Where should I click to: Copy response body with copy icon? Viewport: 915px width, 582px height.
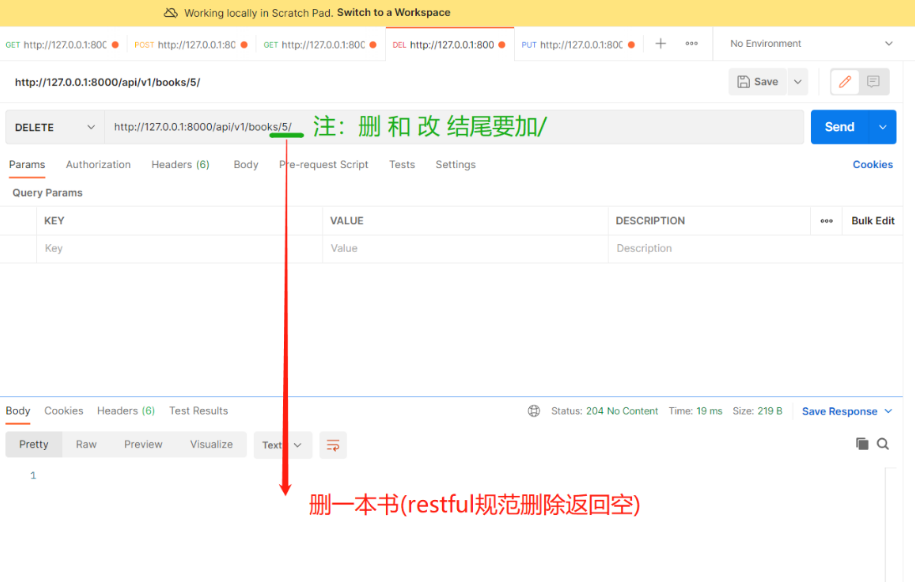point(862,444)
